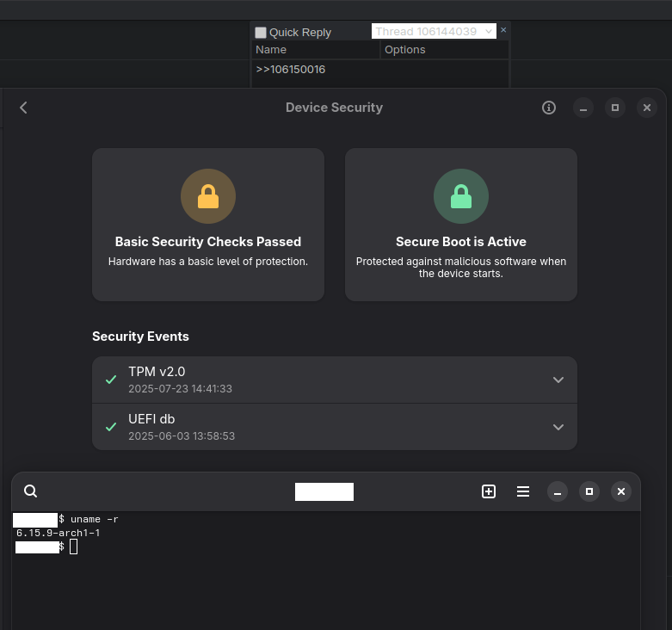Click the terminal cursor prompt
672x630 pixels.
(x=73, y=547)
